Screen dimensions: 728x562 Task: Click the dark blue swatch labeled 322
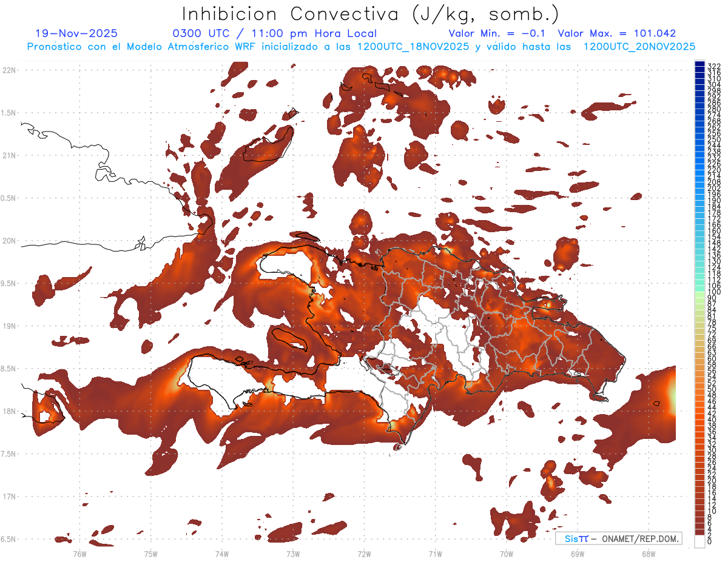699,64
